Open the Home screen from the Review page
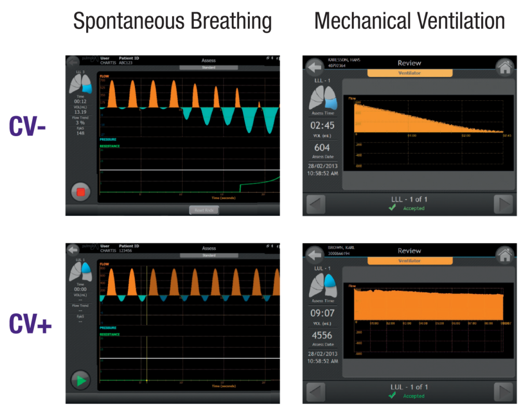This screenshot has height=420, width=532. coord(505,67)
